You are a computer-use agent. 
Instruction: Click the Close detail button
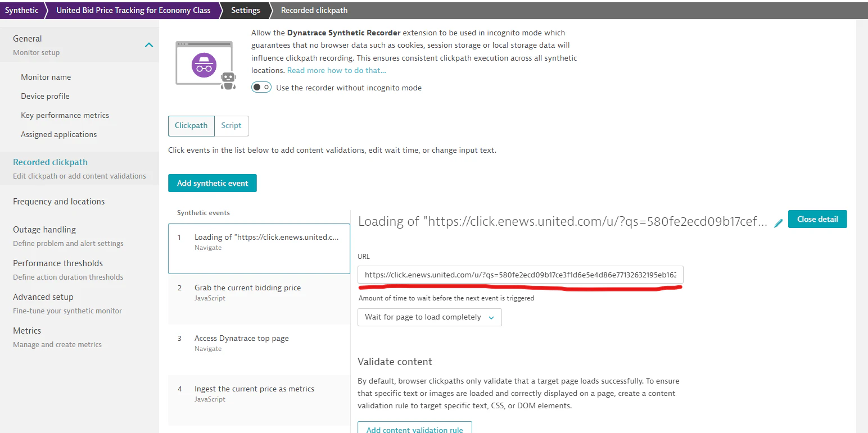[x=817, y=219]
